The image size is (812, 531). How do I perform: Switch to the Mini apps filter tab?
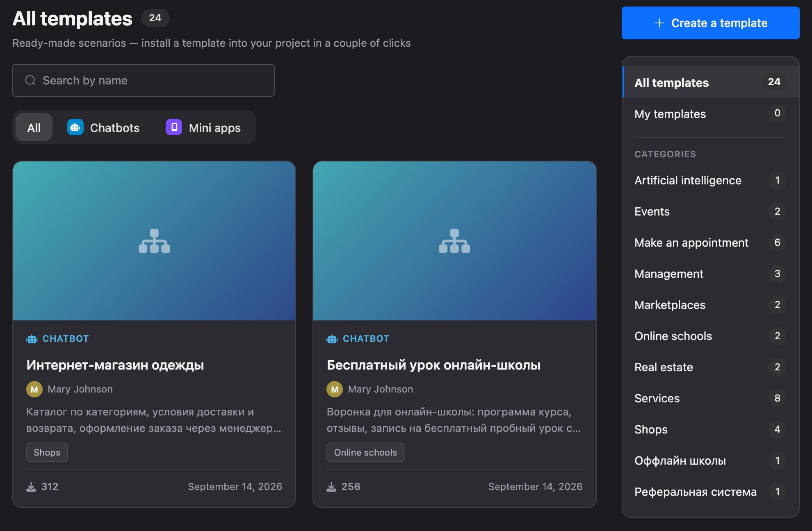coord(203,127)
